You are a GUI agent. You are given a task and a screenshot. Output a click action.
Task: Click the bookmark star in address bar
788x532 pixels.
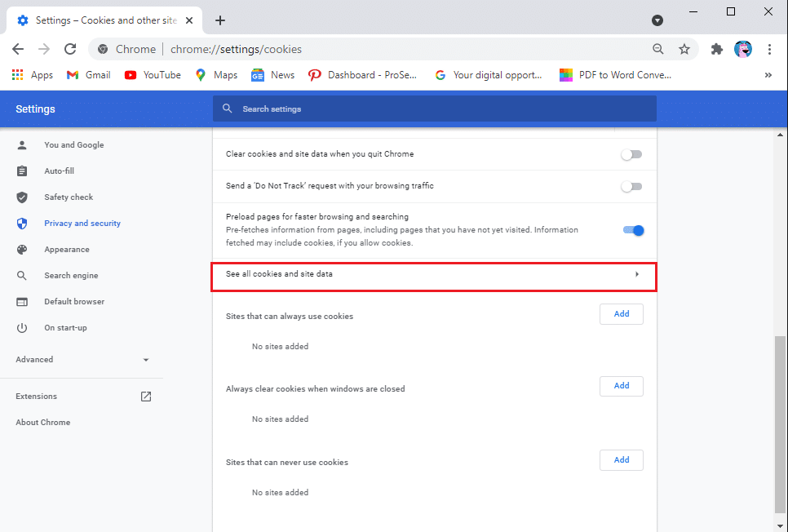(684, 49)
